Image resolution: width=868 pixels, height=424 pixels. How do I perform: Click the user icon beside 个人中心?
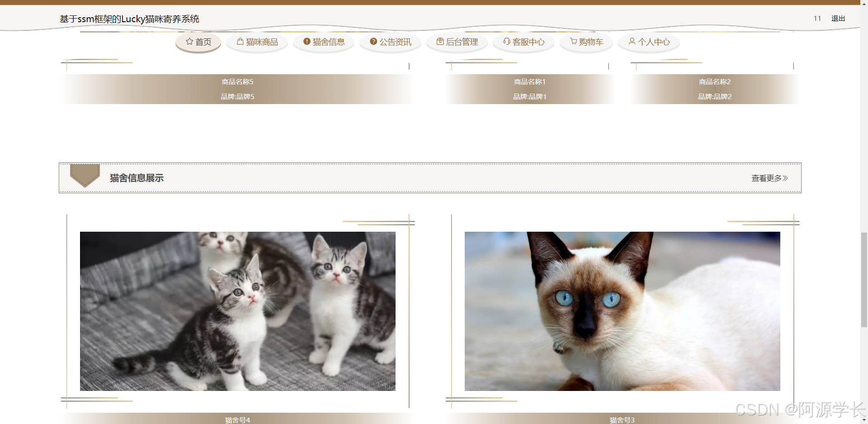[632, 41]
